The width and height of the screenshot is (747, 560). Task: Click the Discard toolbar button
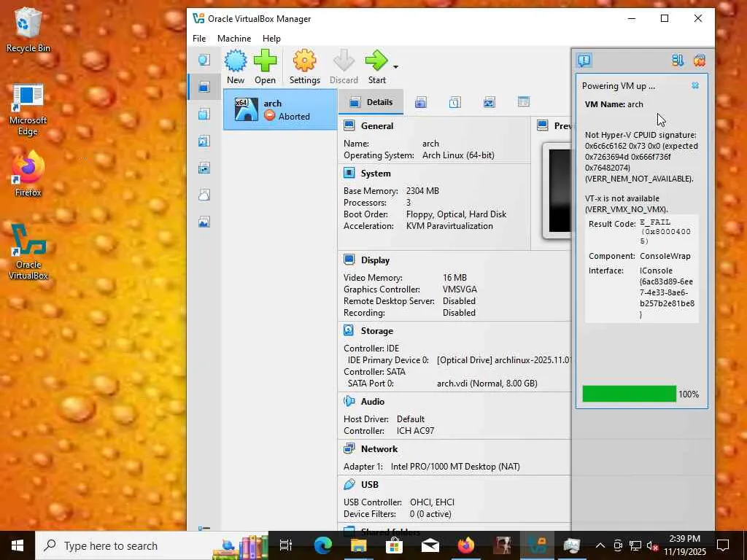click(x=344, y=67)
